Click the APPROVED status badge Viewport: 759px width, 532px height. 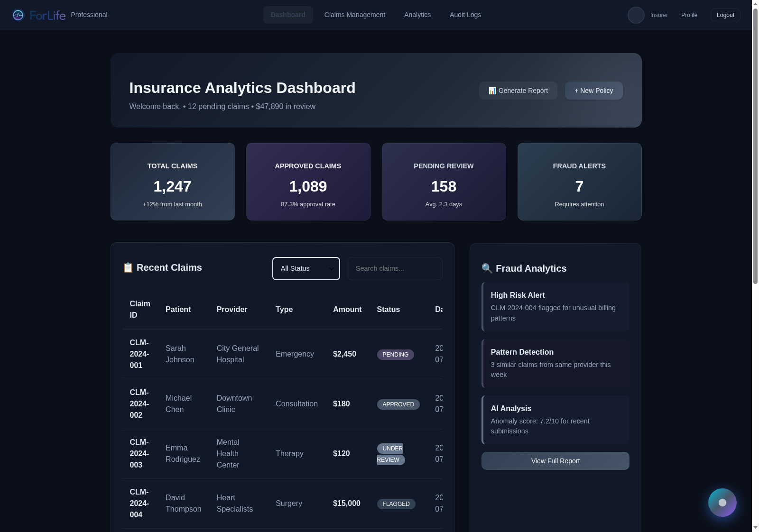pyautogui.click(x=398, y=404)
